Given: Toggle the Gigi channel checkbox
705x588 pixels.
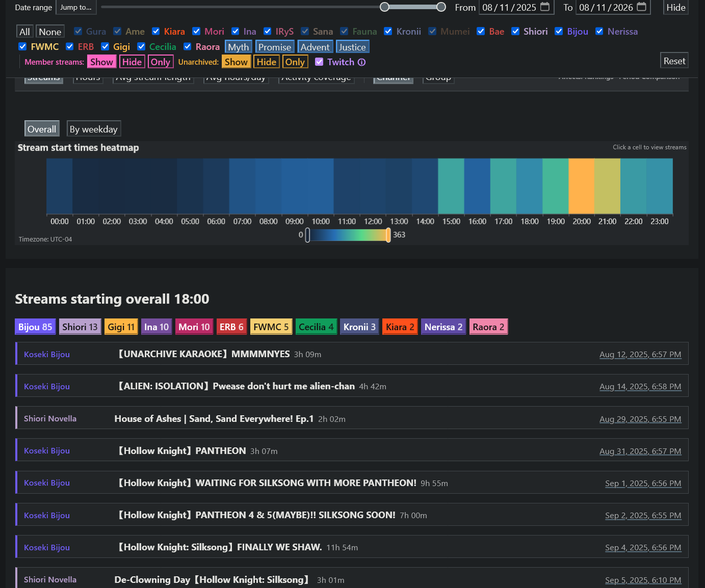Looking at the screenshot, I should 105,47.
